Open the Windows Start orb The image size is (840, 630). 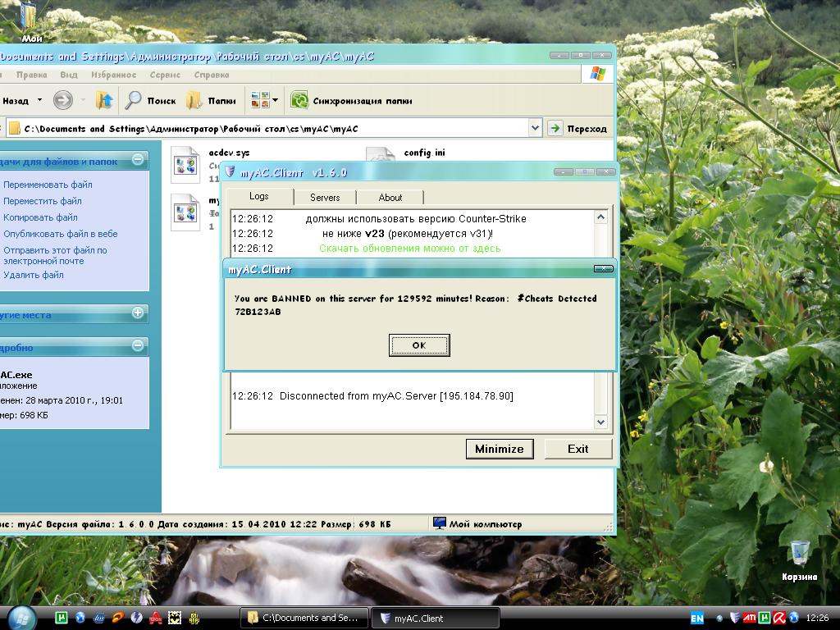(21, 619)
